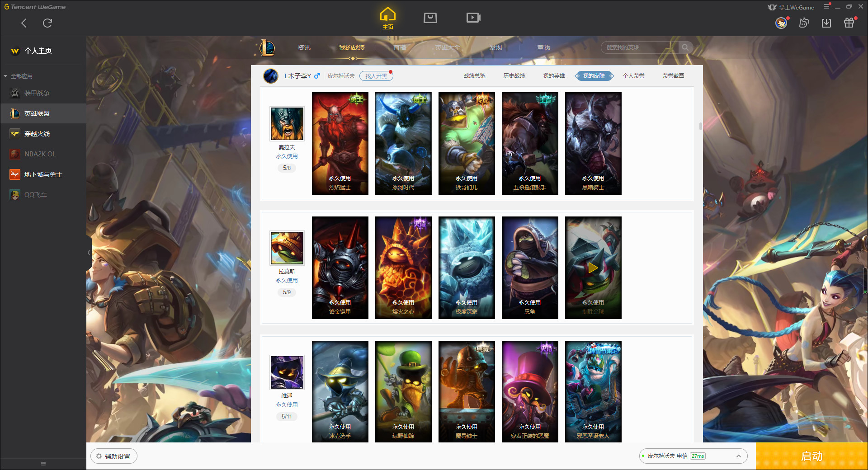868x470 pixels.
Task: Expand the 皮尔特沃夫 电信 server dropdown
Action: tap(693, 456)
